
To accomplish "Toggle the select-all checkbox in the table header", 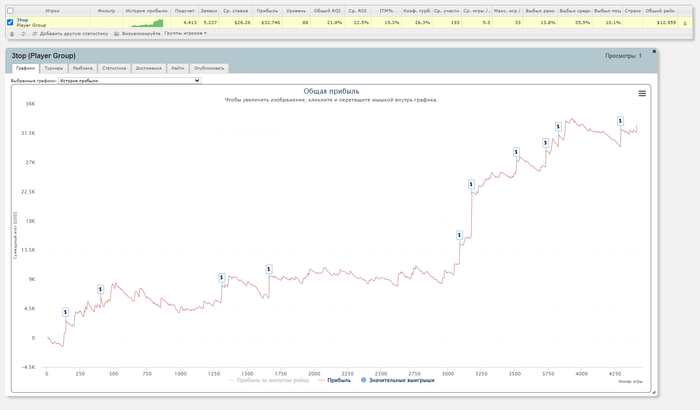I will click(10, 11).
